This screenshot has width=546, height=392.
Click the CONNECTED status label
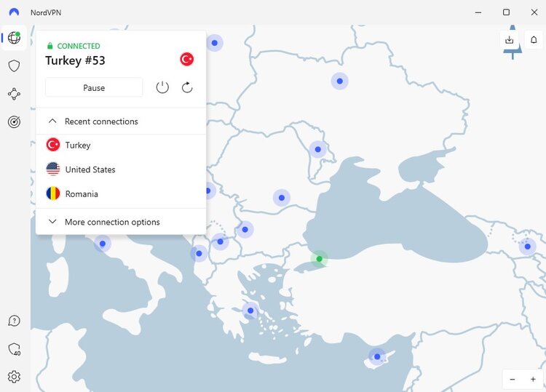tap(79, 46)
